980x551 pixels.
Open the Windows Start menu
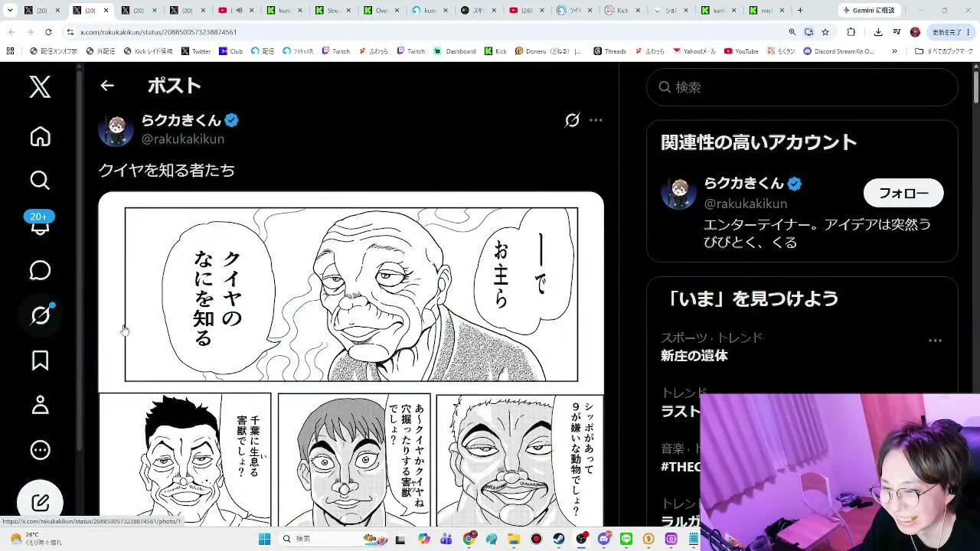coord(265,539)
